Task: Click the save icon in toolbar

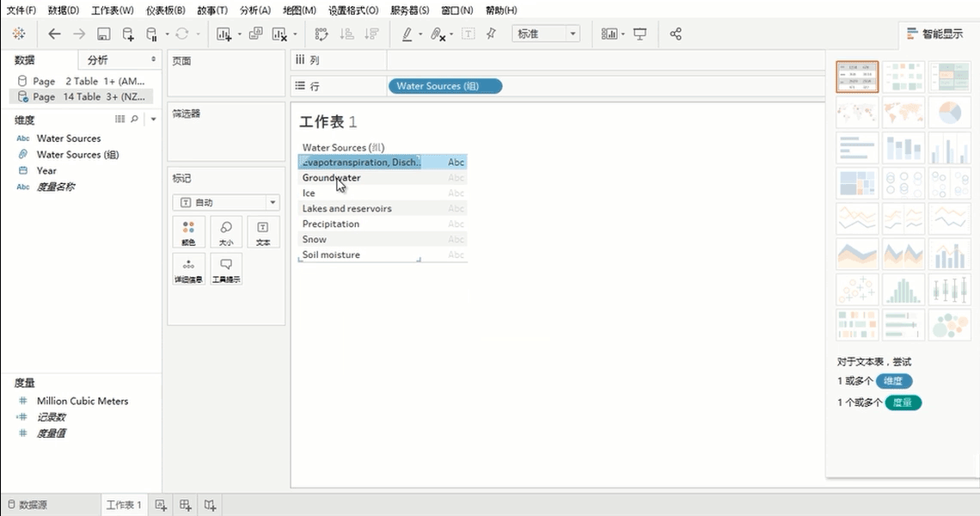Action: click(x=103, y=34)
